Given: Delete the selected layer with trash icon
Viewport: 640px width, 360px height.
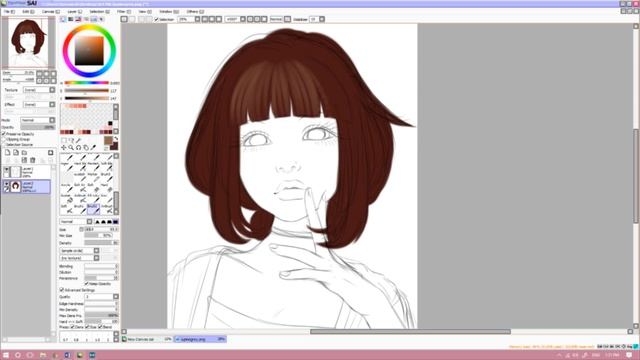Looking at the screenshot, I should 33,160.
